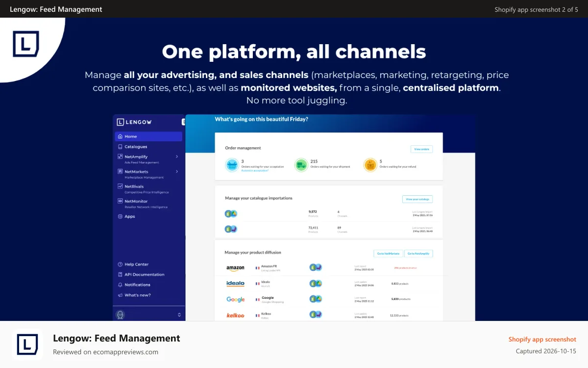Click the Amazon logo in product diffusion
588x368 pixels.
click(x=235, y=268)
